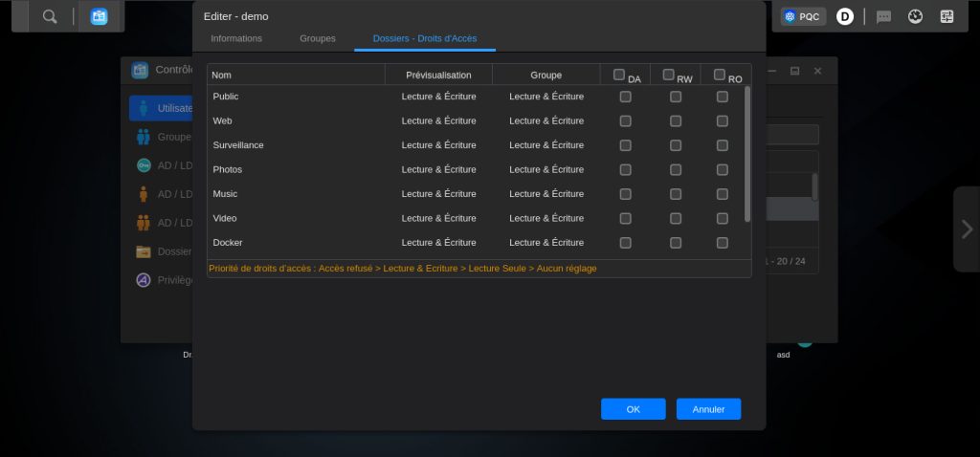
Task: Click the Prévisualisation column header
Action: pyautogui.click(x=438, y=75)
